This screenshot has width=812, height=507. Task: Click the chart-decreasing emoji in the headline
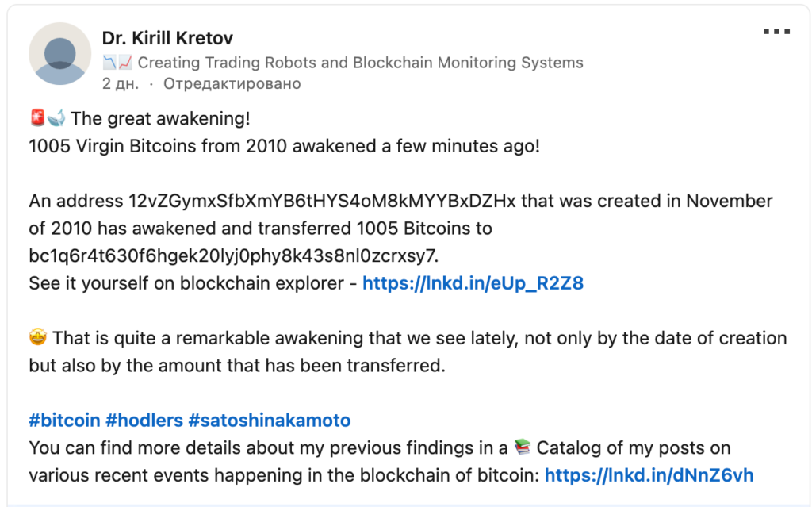109,63
